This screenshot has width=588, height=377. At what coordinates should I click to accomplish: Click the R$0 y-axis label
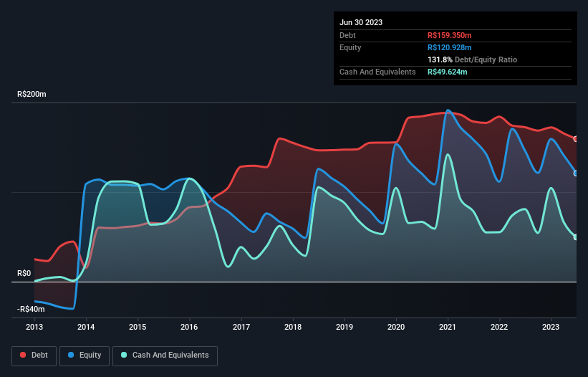coord(24,274)
